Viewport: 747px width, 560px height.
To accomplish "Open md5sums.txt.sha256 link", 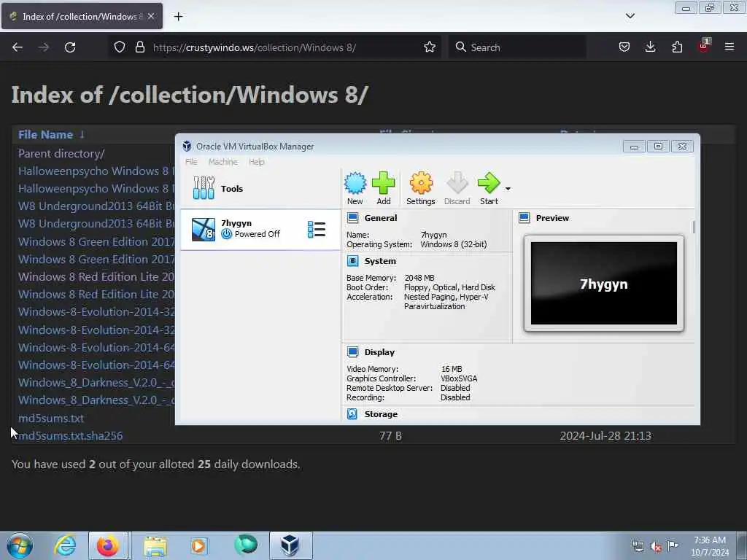I will pos(71,436).
